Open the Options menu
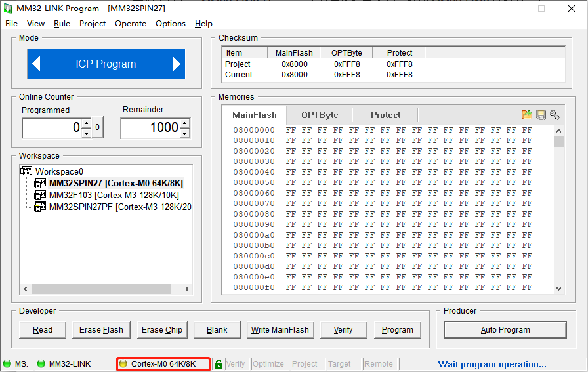This screenshot has width=588, height=372. click(171, 23)
